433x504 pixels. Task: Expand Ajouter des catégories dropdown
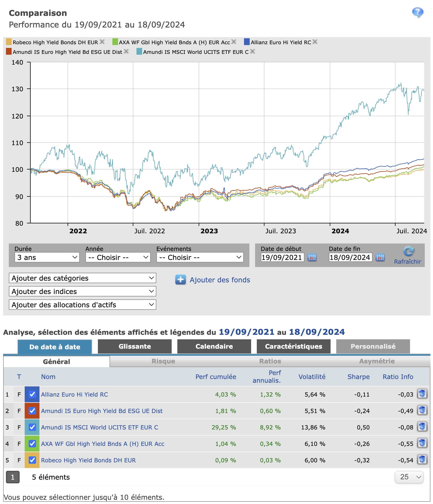pos(83,278)
